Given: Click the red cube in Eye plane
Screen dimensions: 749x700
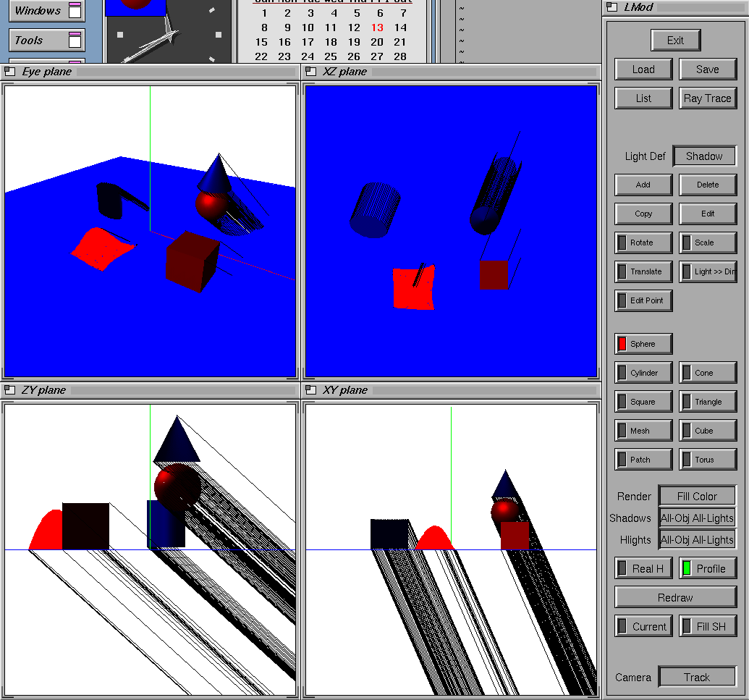Looking at the screenshot, I should pyautogui.click(x=192, y=261).
